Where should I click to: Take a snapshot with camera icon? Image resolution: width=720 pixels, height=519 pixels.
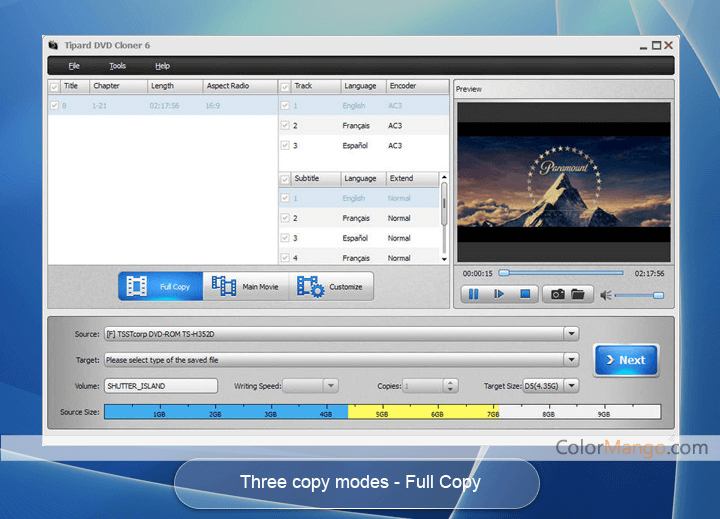(x=557, y=294)
